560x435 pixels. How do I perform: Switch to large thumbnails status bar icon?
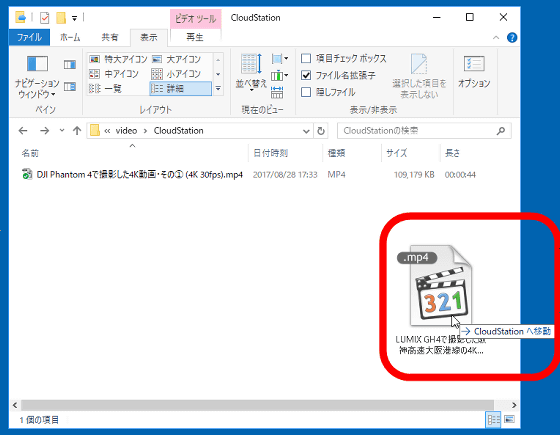[509, 419]
